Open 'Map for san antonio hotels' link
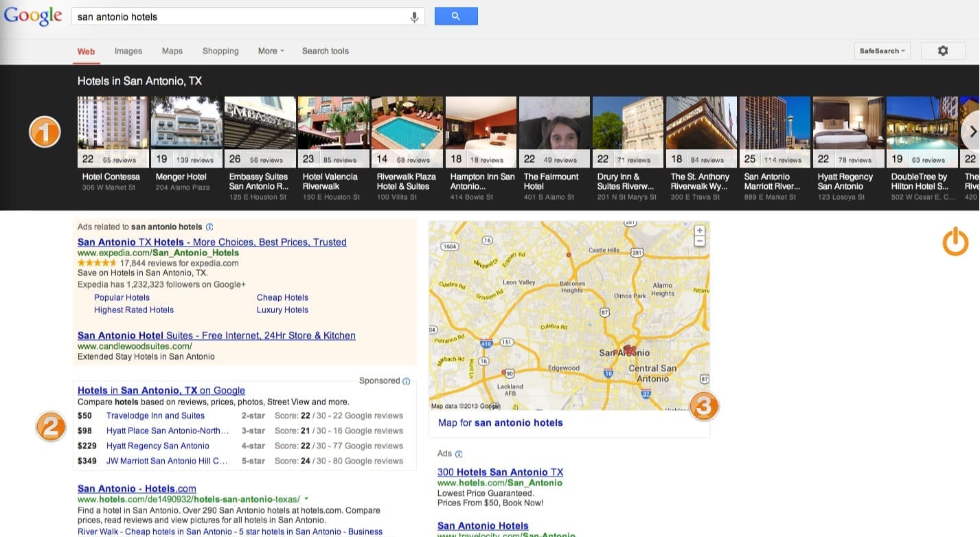 500,423
